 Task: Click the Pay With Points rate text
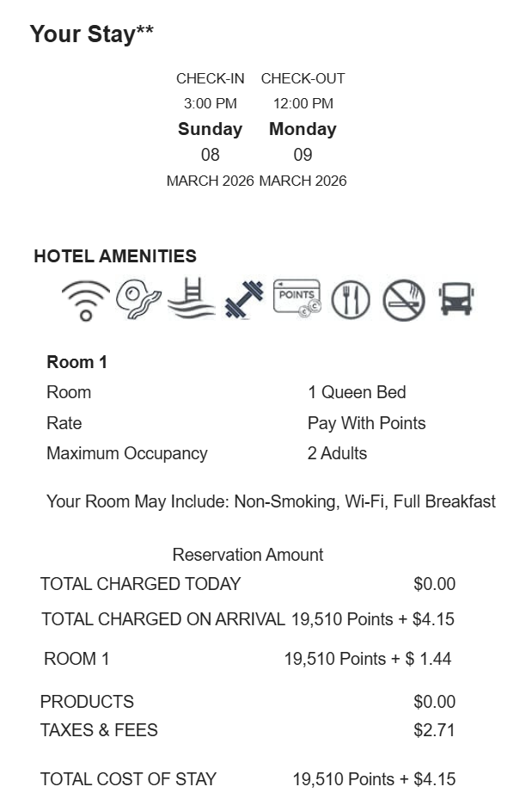[366, 423]
